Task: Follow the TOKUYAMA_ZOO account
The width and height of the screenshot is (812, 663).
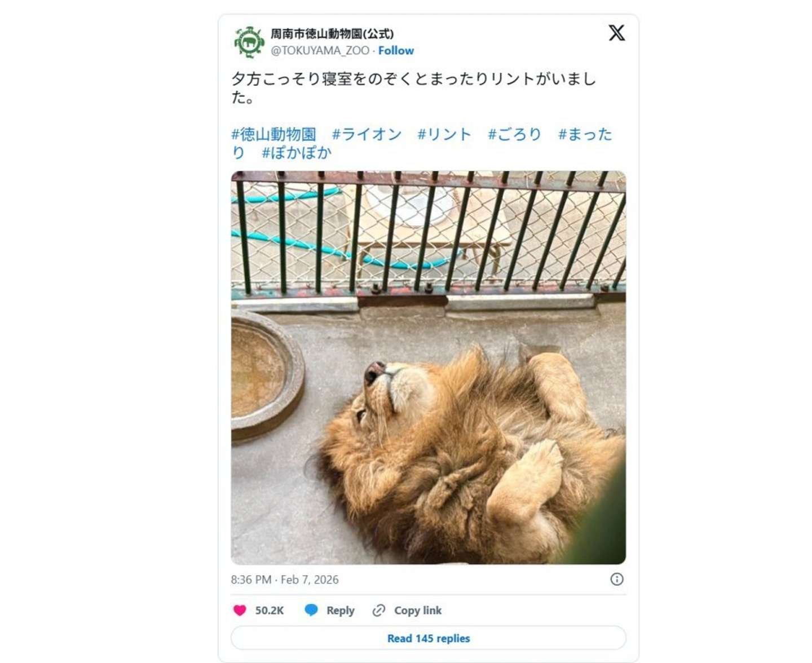Action: (396, 50)
